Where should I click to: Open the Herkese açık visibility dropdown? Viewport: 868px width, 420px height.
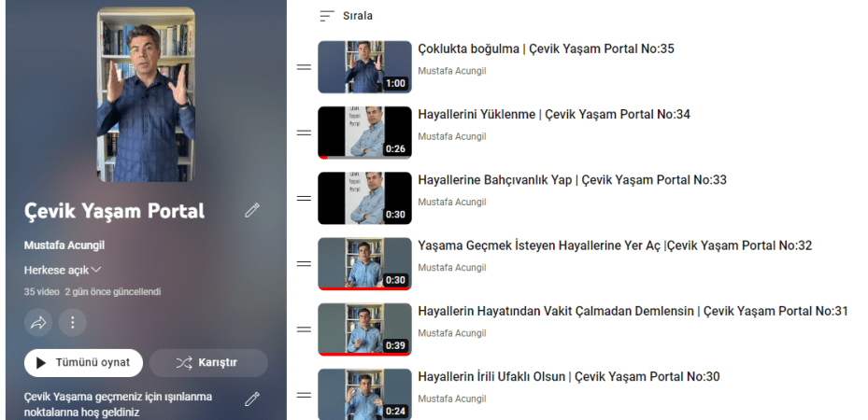(63, 270)
